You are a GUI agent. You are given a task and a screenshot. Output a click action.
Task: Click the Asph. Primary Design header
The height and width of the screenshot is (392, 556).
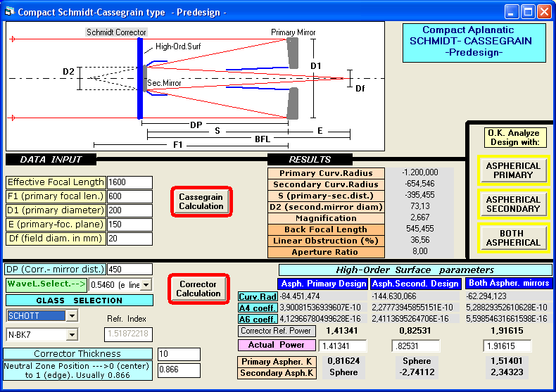(323, 284)
